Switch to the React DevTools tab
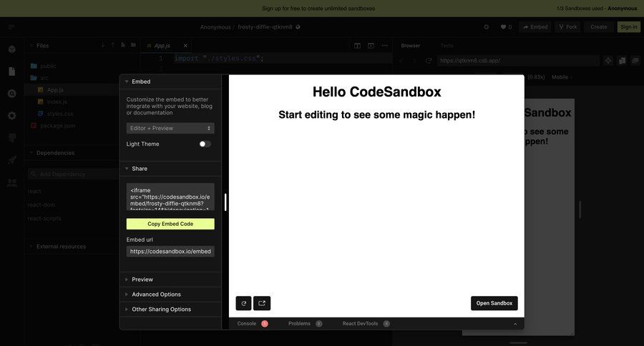 pyautogui.click(x=366, y=324)
